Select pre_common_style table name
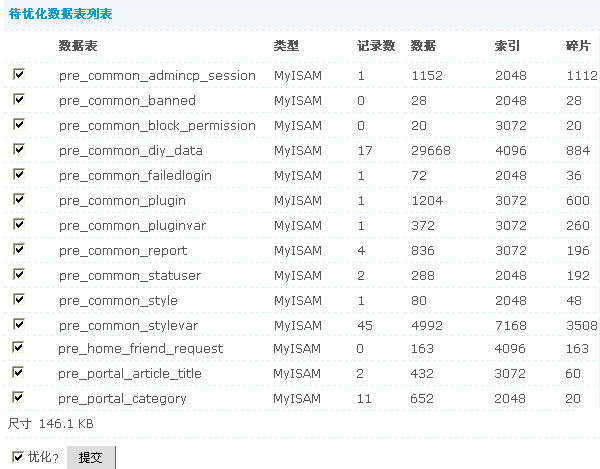The width and height of the screenshot is (600, 469). [118, 301]
